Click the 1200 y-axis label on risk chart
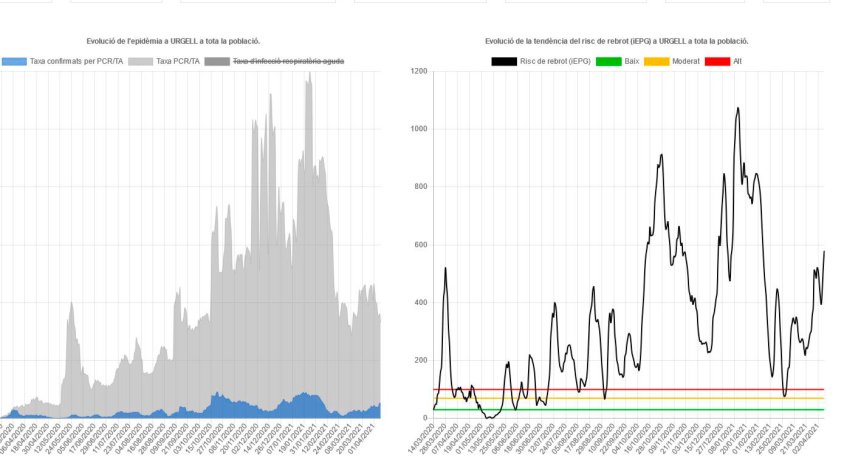 pyautogui.click(x=417, y=72)
